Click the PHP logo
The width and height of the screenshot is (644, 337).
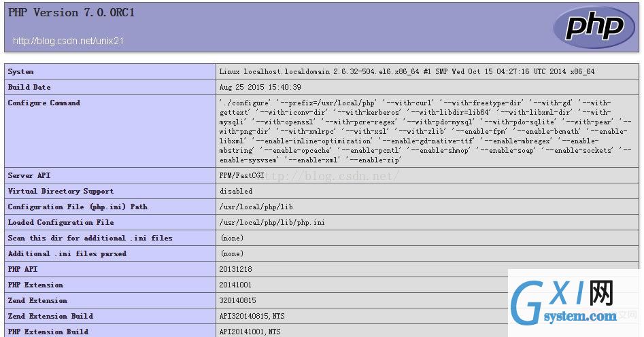(594, 27)
